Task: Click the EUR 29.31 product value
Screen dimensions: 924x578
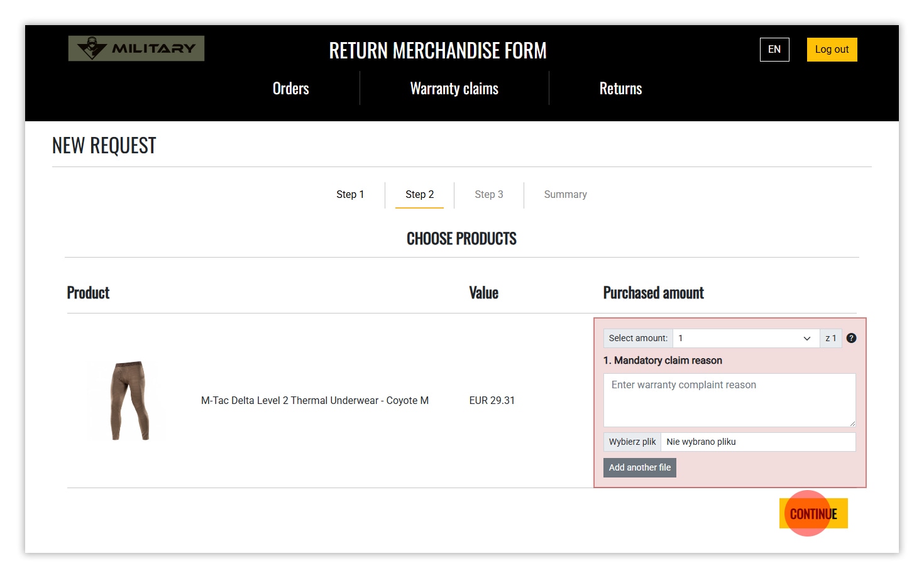Action: [x=492, y=401]
